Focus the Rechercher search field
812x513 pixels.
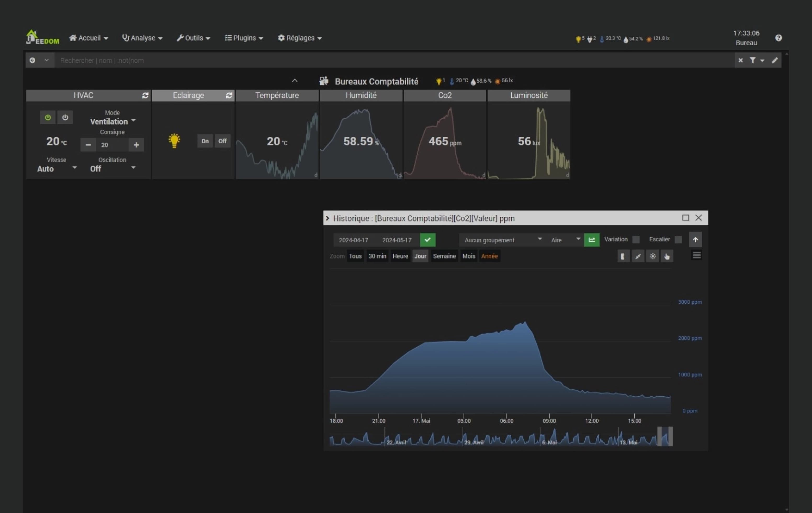[x=394, y=60]
